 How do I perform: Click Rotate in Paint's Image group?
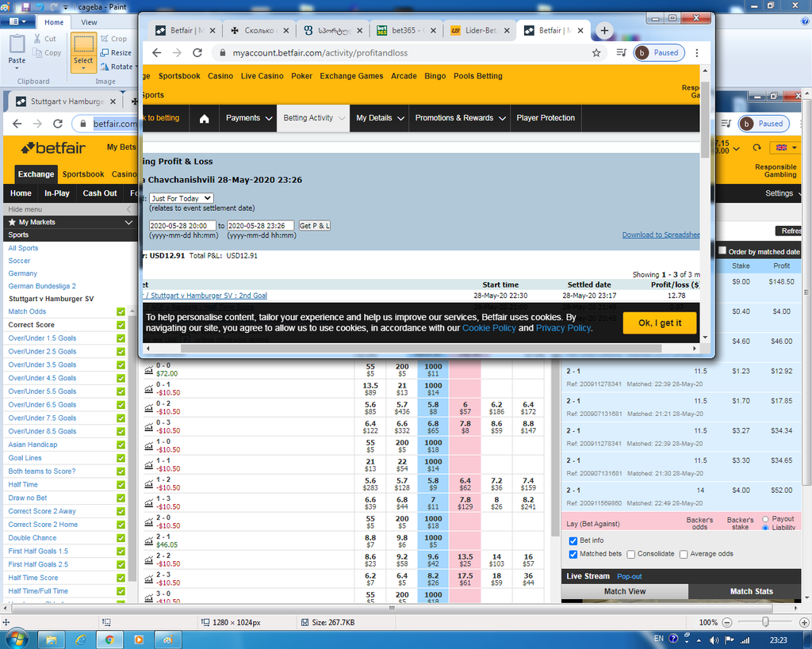point(117,67)
